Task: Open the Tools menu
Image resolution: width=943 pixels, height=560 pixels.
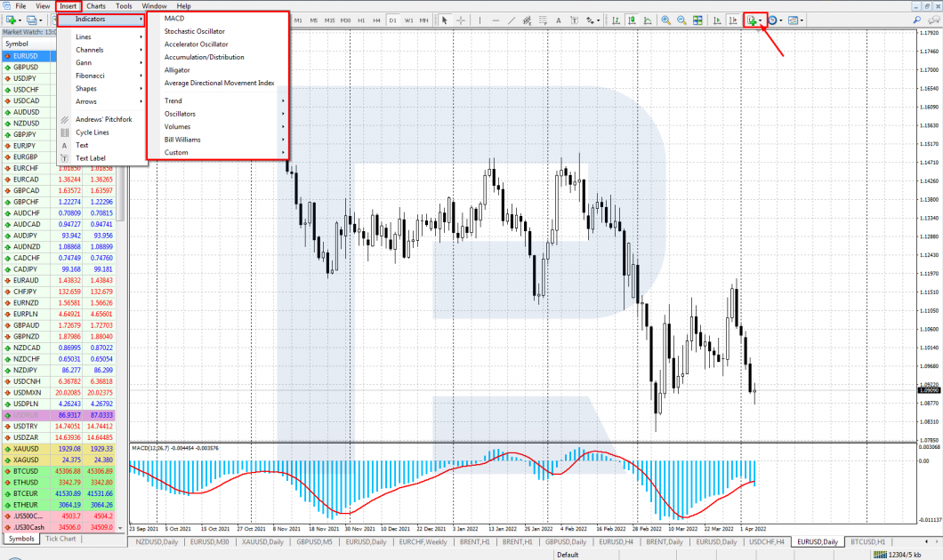Action: (x=124, y=6)
